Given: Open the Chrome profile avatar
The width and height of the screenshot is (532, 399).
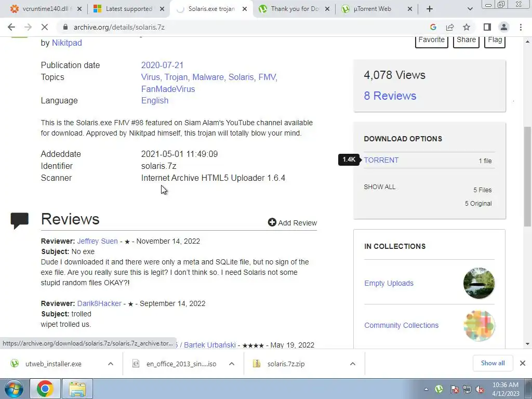Looking at the screenshot, I should 504,27.
